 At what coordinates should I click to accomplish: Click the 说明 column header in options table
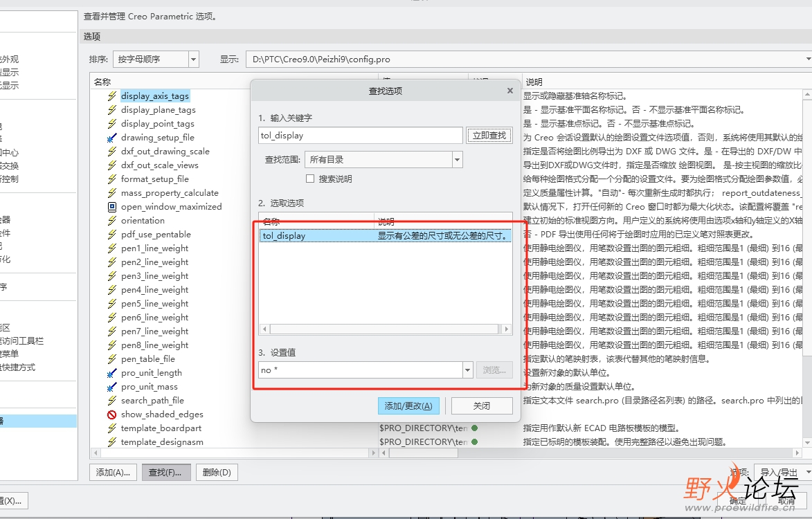tap(534, 82)
